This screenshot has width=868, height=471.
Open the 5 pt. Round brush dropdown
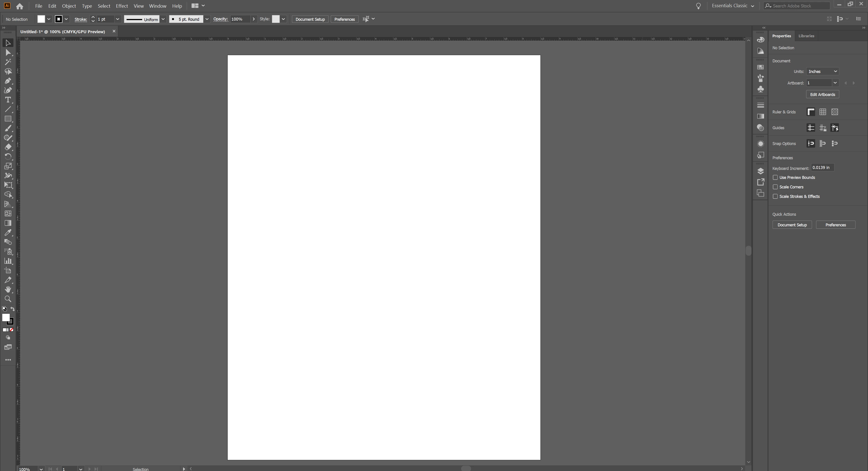click(x=207, y=19)
